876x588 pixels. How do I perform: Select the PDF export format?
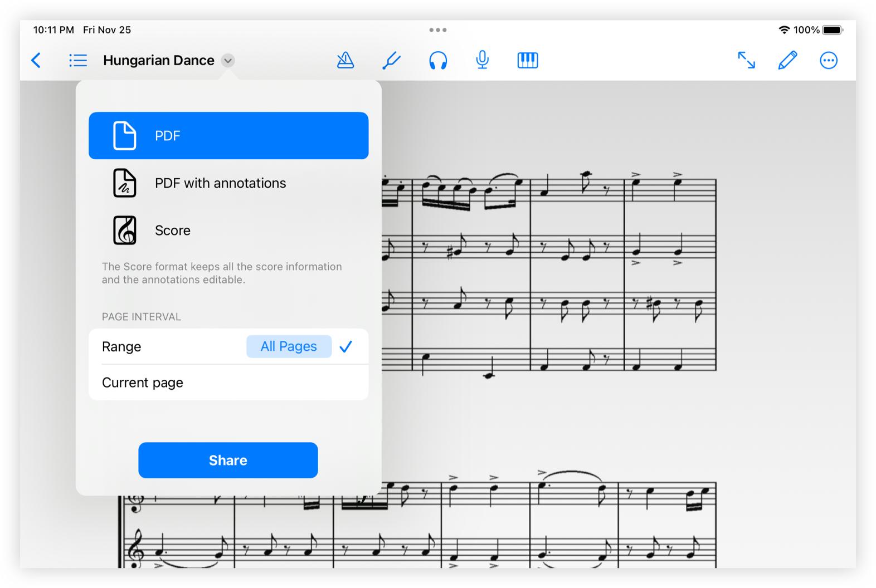pos(228,136)
